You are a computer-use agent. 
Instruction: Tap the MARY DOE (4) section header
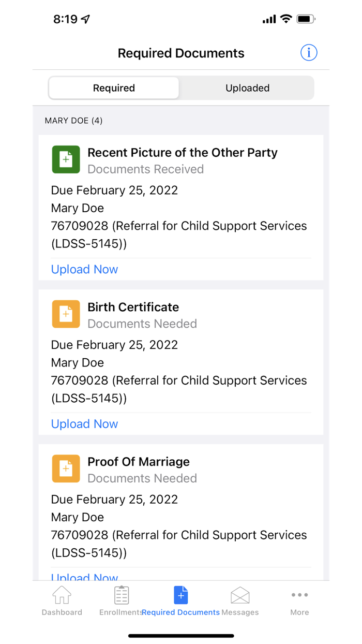click(x=73, y=120)
